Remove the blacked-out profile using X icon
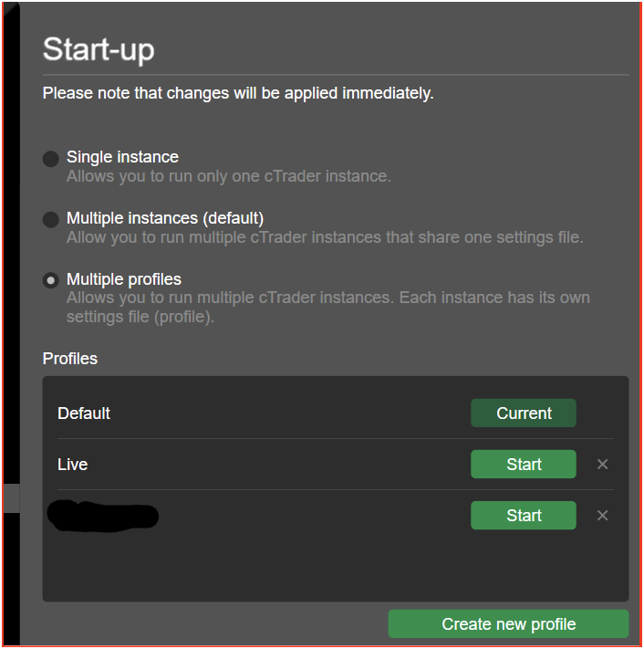Image resolution: width=644 pixels, height=649 pixels. [x=603, y=516]
